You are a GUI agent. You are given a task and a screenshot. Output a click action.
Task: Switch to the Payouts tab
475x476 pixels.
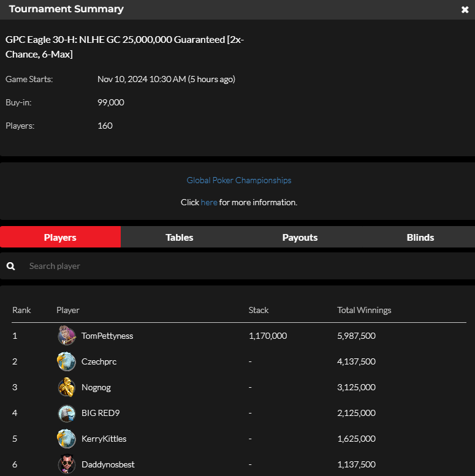click(300, 237)
